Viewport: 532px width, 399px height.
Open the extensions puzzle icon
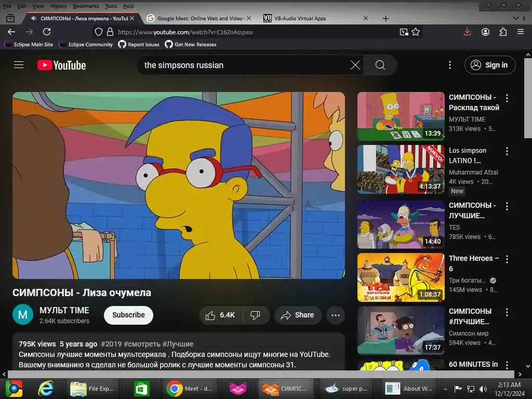pyautogui.click(x=503, y=32)
